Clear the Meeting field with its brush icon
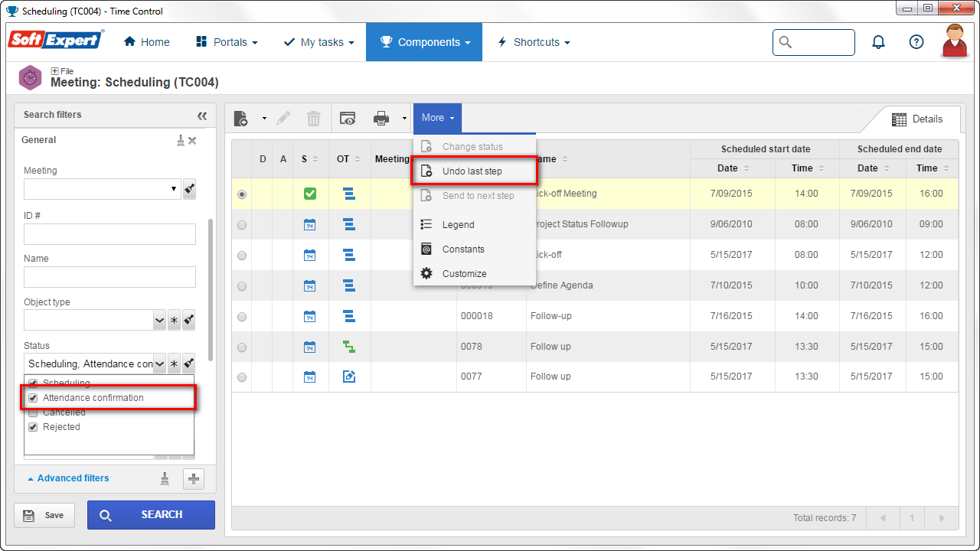This screenshot has width=980, height=551. click(189, 188)
